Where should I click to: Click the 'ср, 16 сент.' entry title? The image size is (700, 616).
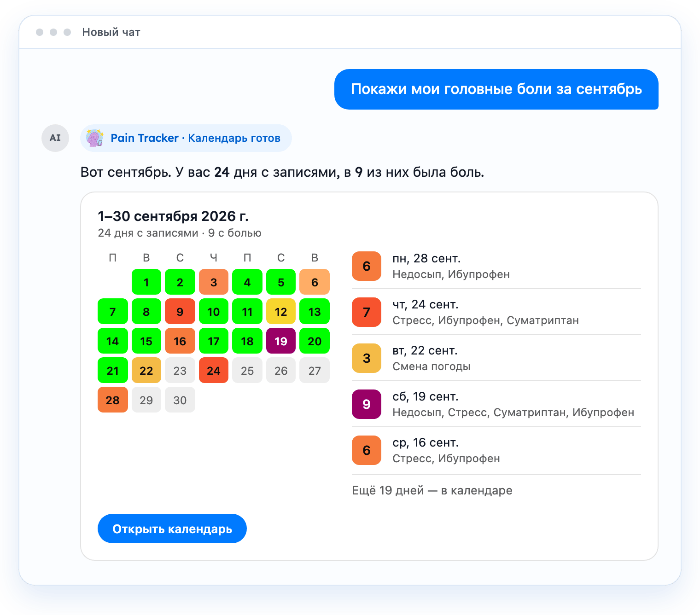click(x=426, y=442)
